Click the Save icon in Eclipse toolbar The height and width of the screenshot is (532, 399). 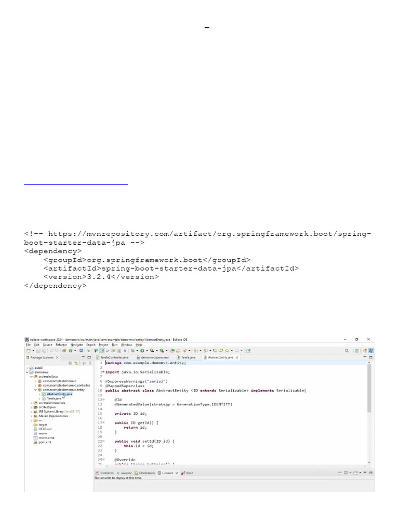(38, 351)
